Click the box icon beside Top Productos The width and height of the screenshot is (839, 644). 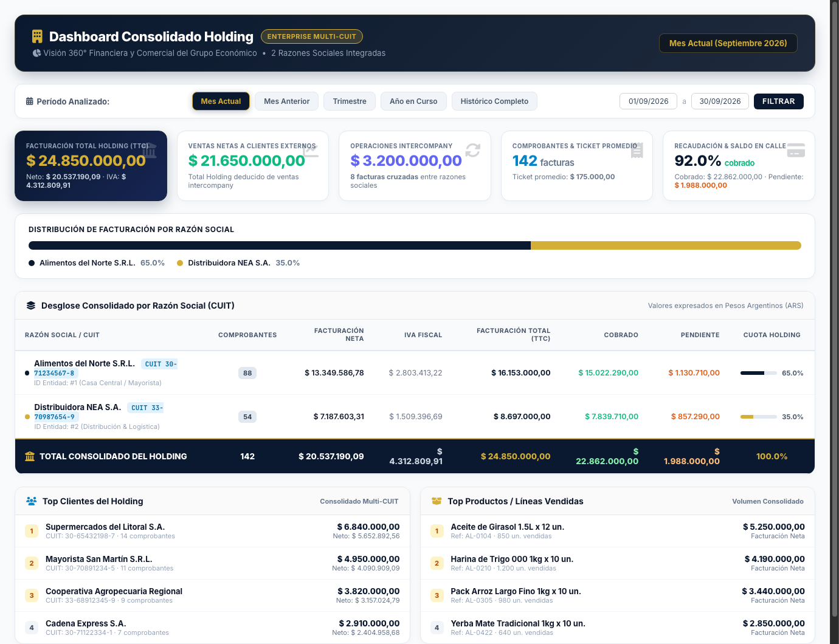pyautogui.click(x=437, y=501)
